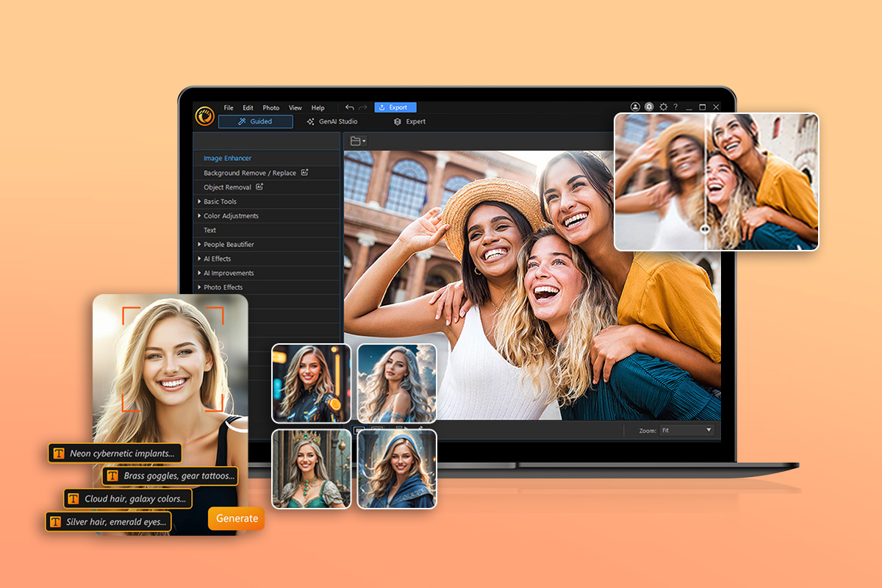Screen dimensions: 882x588
Task: Click the help question mark icon
Action: pyautogui.click(x=675, y=107)
